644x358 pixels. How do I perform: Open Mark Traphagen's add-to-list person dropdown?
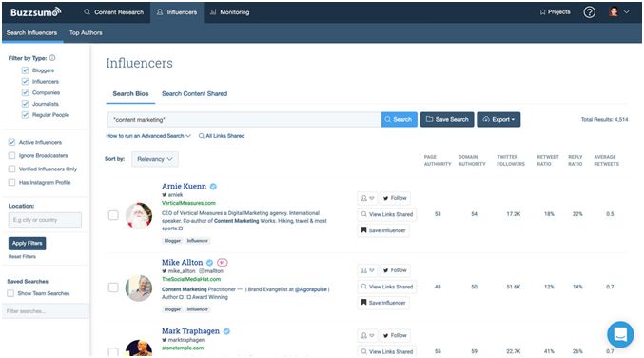(x=367, y=335)
